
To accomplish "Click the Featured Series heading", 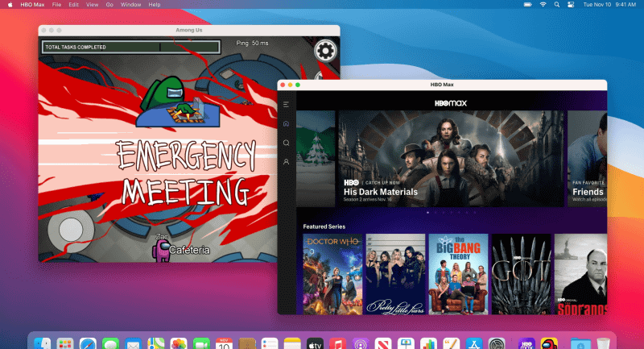I will pyautogui.click(x=324, y=226).
